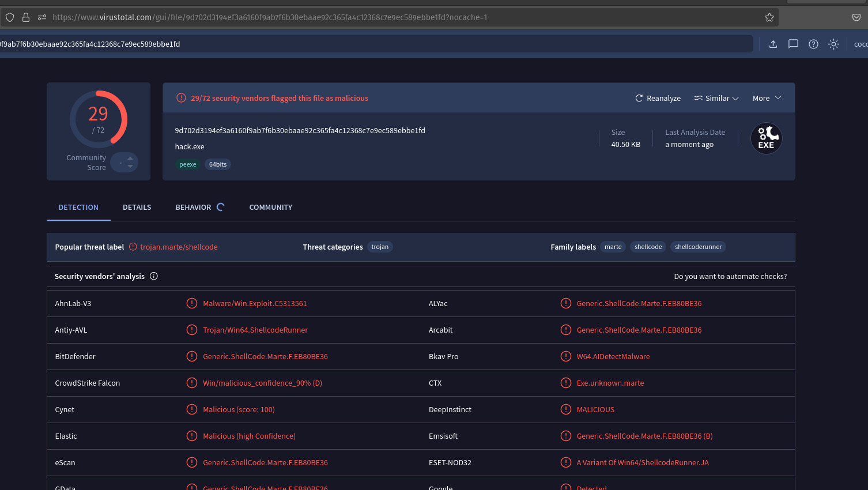Image resolution: width=868 pixels, height=490 pixels.
Task: Click the shield tracking protection icon
Action: coord(10,17)
